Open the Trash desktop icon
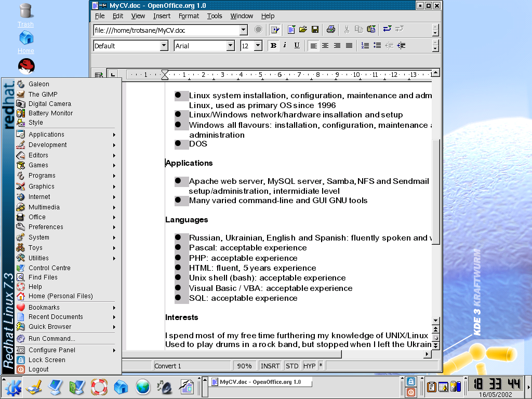The width and height of the screenshot is (532, 399). point(26,15)
